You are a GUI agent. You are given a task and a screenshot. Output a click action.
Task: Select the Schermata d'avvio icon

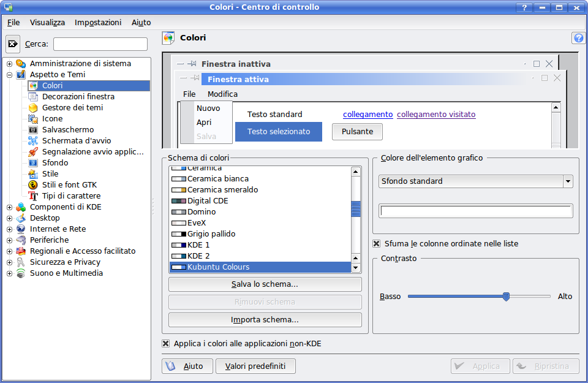click(x=33, y=141)
